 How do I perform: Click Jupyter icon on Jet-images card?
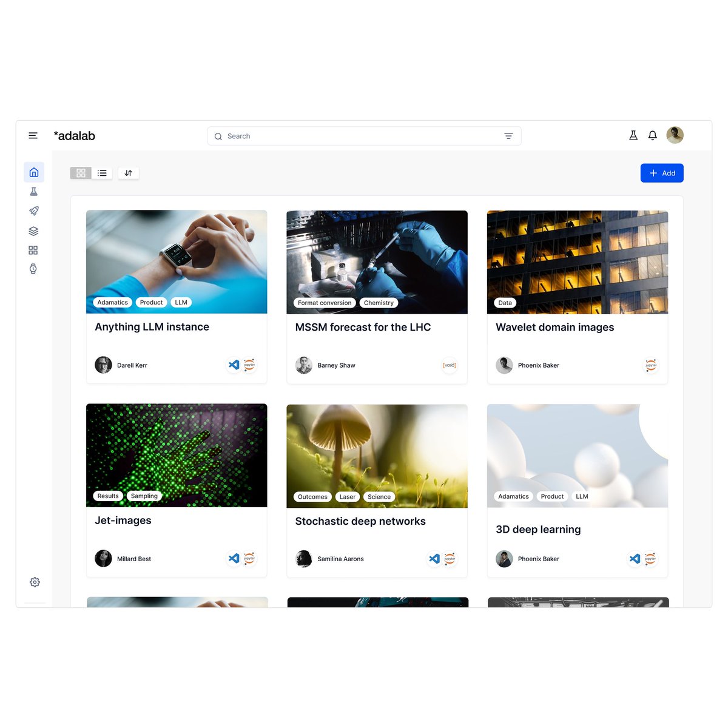tap(249, 558)
